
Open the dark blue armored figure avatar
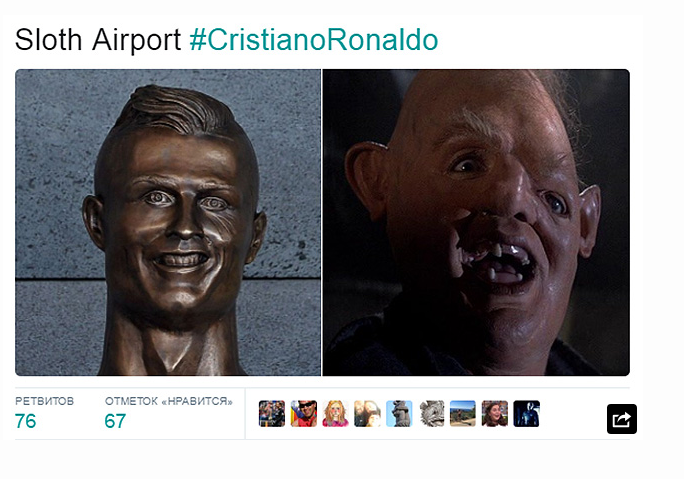(527, 413)
